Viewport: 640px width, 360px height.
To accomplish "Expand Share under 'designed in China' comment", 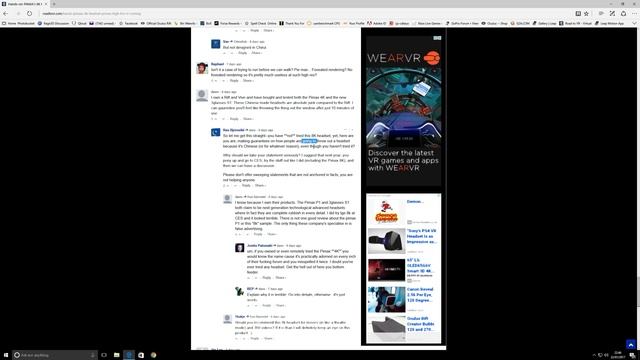I will (x=256, y=53).
